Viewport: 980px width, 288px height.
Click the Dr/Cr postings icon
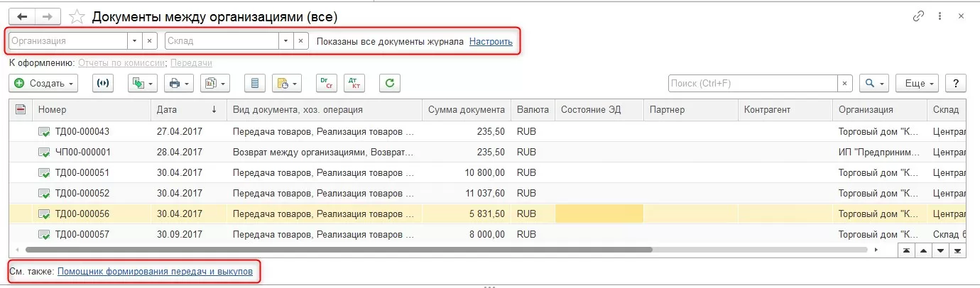click(x=327, y=83)
